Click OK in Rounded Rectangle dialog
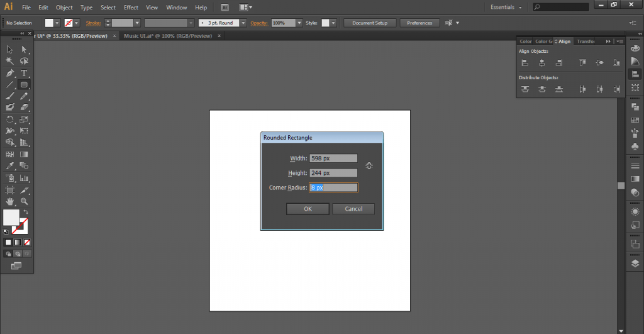This screenshot has height=334, width=644. tap(307, 209)
